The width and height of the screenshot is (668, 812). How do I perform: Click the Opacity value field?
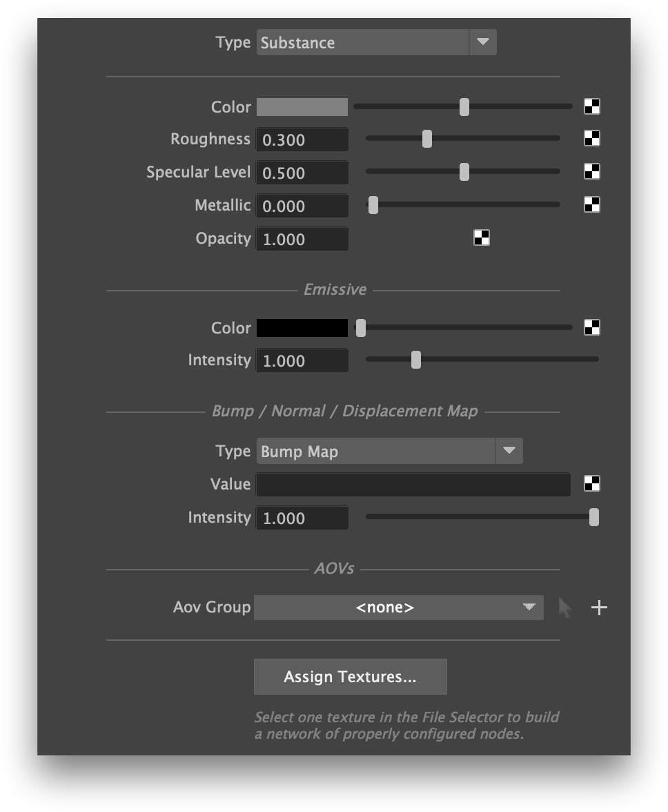click(x=302, y=240)
